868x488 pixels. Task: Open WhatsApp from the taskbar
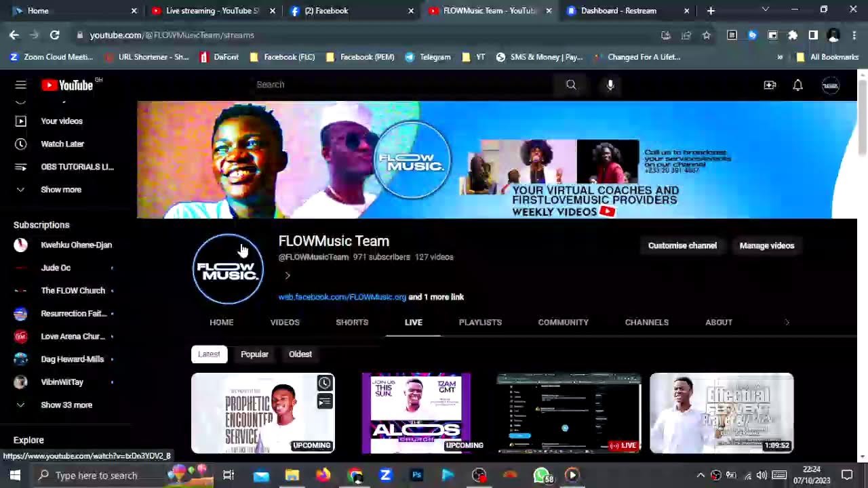point(542,475)
